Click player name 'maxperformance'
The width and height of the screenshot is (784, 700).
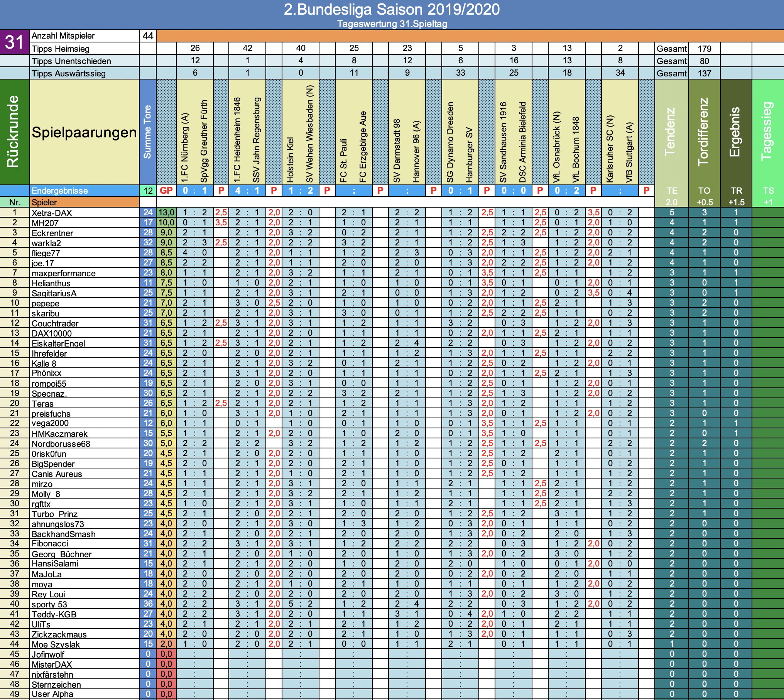(x=64, y=273)
